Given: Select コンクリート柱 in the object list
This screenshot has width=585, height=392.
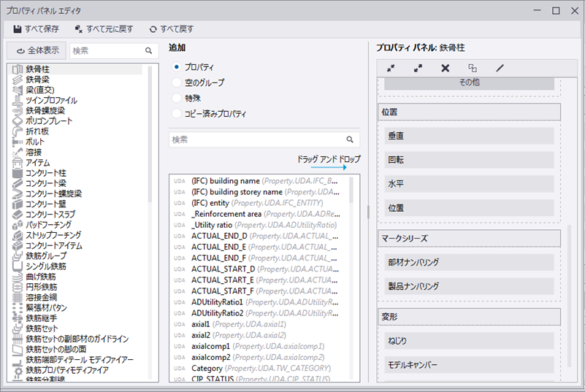Looking at the screenshot, I should pos(46,173).
